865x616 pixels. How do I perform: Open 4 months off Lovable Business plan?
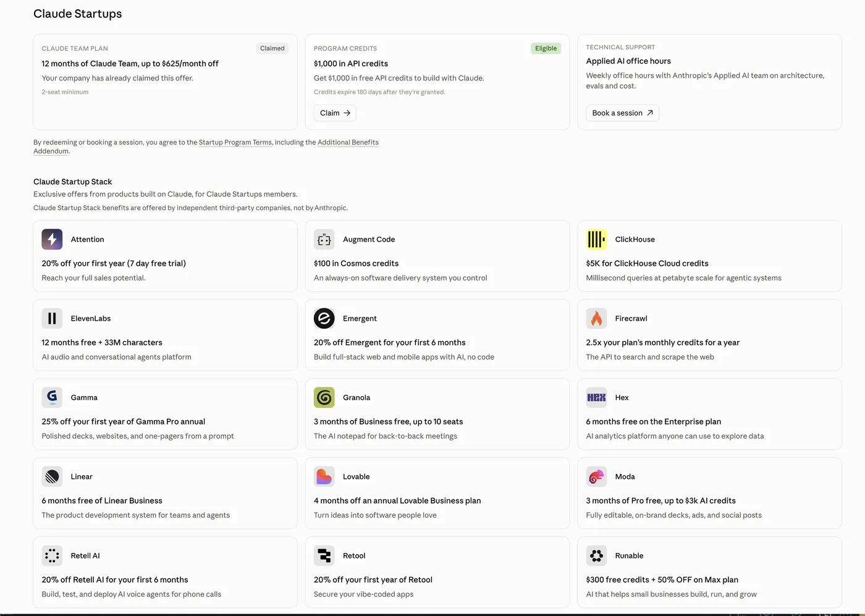click(x=397, y=500)
